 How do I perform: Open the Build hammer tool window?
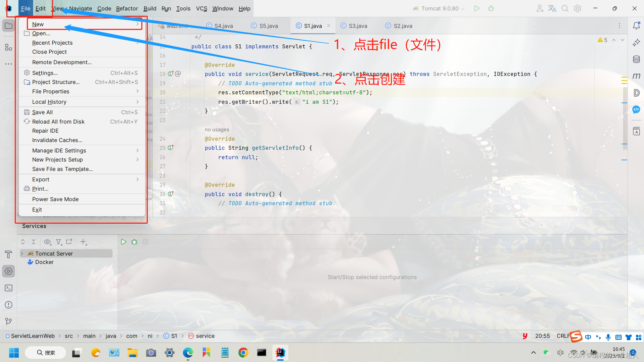coord(8,254)
